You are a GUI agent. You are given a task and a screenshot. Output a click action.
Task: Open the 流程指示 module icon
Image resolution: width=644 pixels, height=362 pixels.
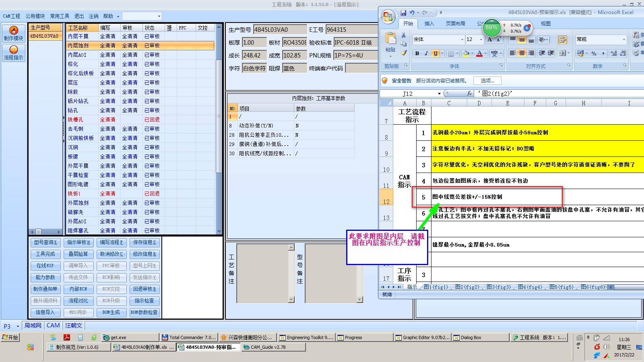click(13, 53)
